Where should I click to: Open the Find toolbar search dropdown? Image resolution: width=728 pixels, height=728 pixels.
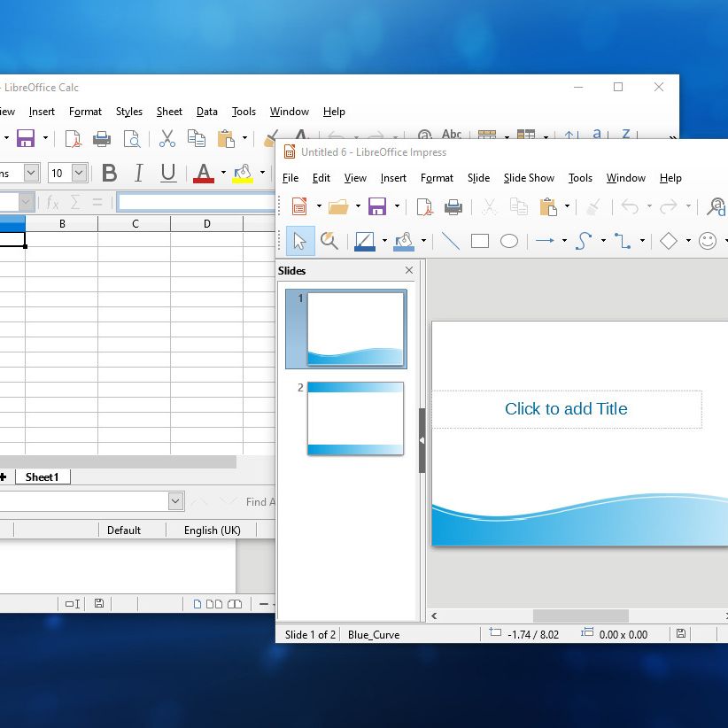(x=174, y=502)
